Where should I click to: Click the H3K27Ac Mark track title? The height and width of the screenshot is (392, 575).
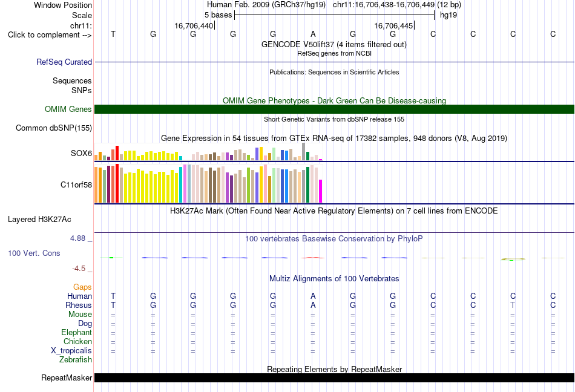coord(334,211)
